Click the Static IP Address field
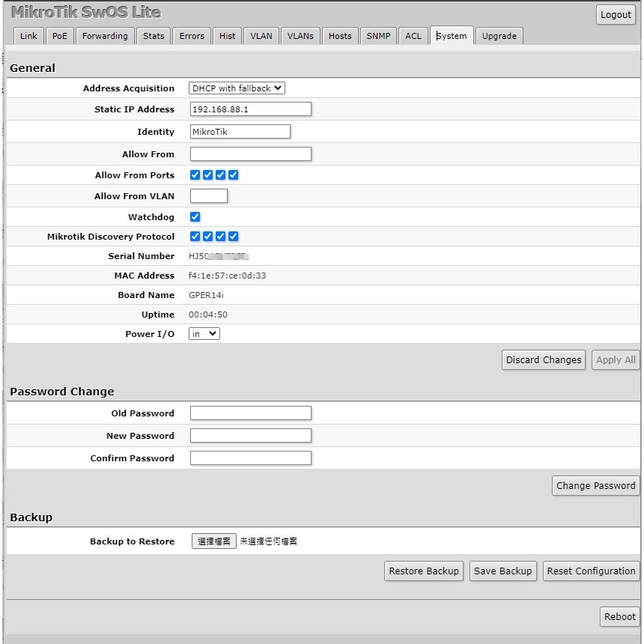 click(251, 109)
